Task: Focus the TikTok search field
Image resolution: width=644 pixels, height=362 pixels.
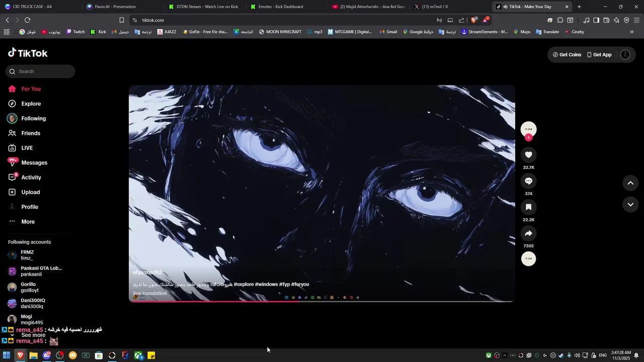Action: 40,71
